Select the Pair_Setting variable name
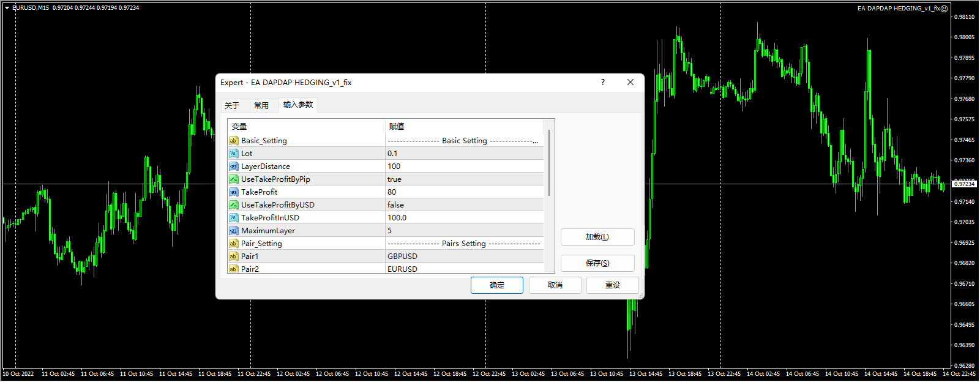The image size is (980, 382). (261, 244)
